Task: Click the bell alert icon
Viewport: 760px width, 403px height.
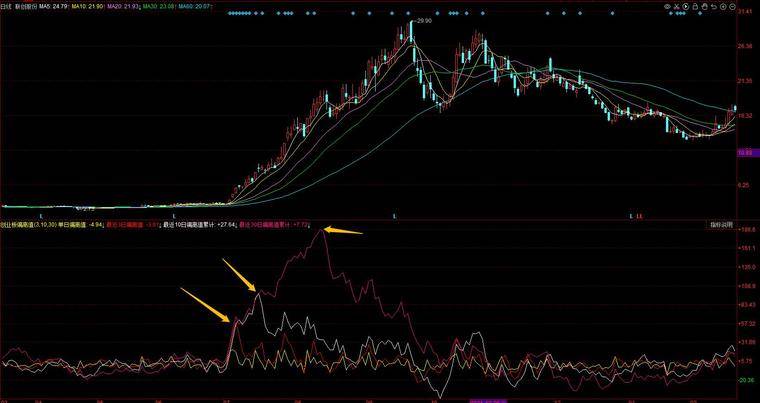Action: [705, 6]
